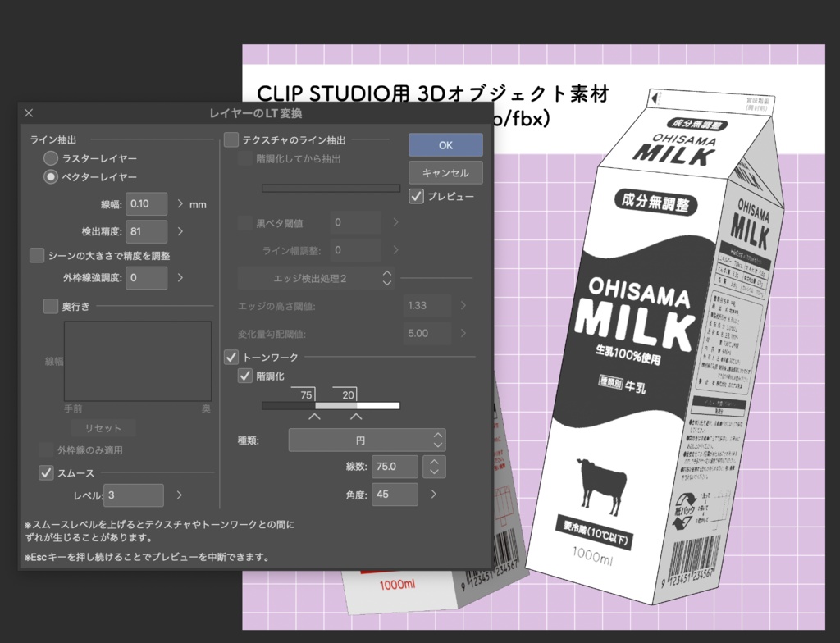840x643 pixels.
Task: Close the レイヤーのLT変換 dialog
Action: [x=28, y=113]
